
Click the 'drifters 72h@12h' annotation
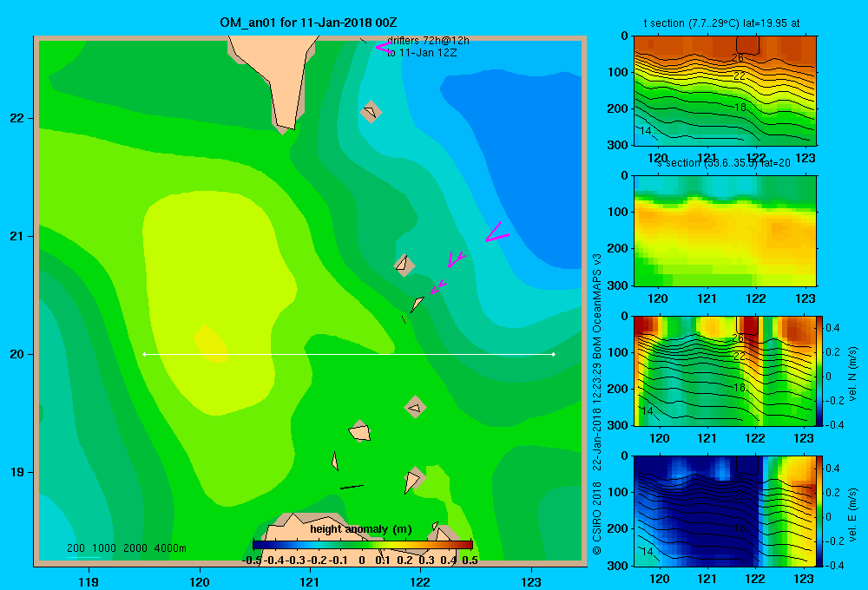click(428, 41)
